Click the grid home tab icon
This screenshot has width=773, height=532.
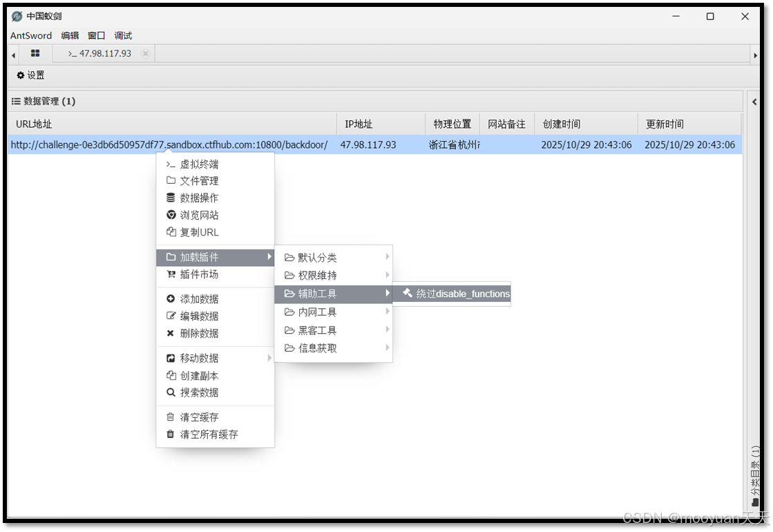pyautogui.click(x=35, y=53)
